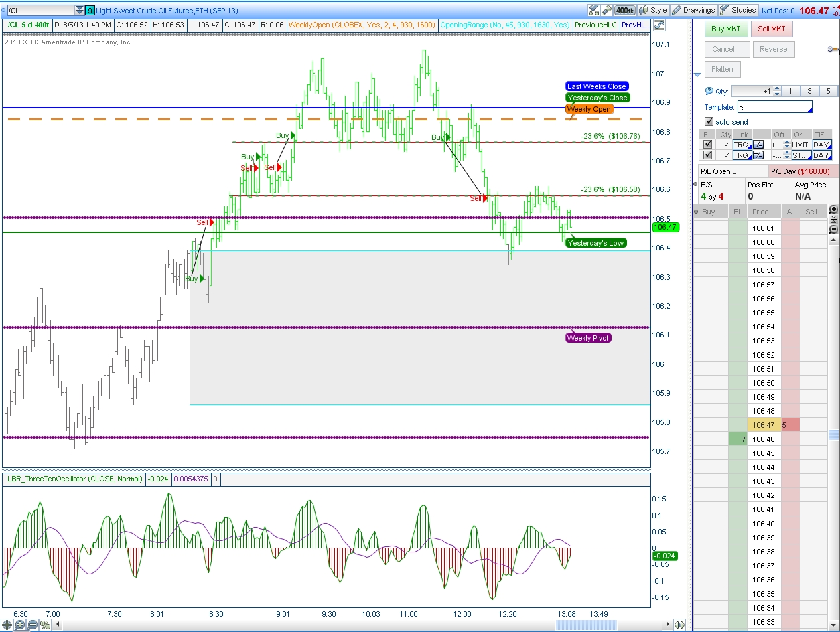
Task: Click the help icon next to Qty
Action: (x=709, y=92)
